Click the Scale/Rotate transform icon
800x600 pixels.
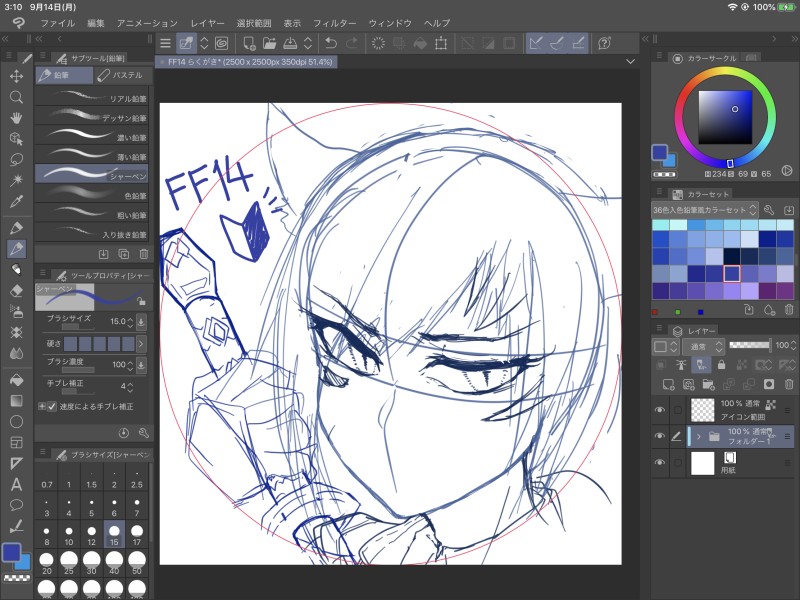click(441, 43)
